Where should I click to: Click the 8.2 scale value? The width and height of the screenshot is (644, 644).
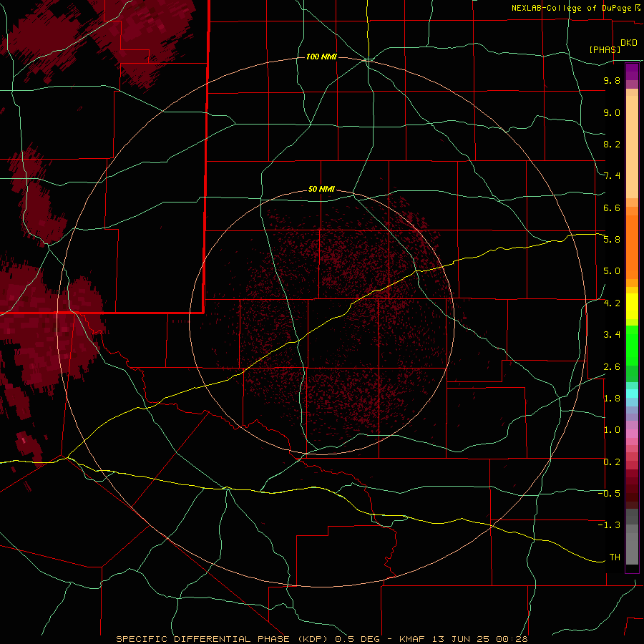click(x=612, y=144)
